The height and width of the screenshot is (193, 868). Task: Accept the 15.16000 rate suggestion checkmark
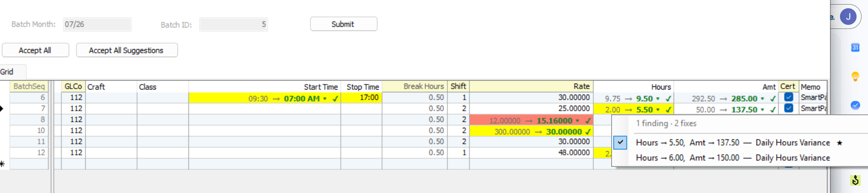(588, 120)
